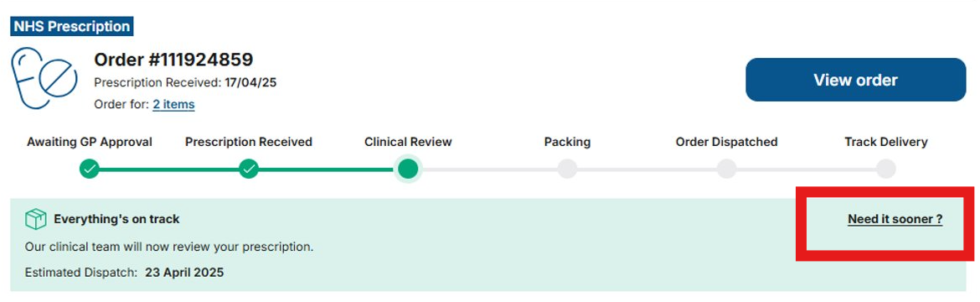
Task: Click the Need it sooner ? link
Action: coord(895,219)
